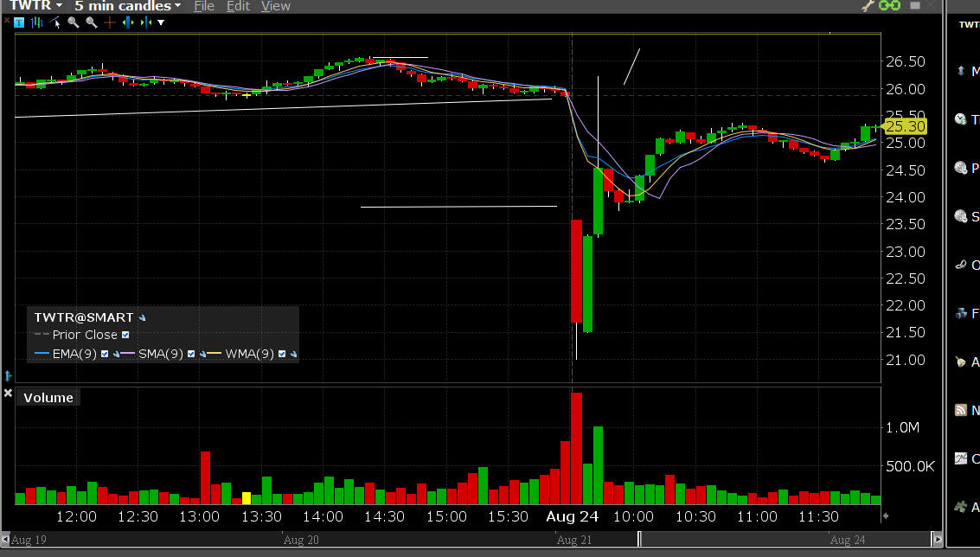This screenshot has width=980, height=557.
Task: Expand the white toolbar overflow arrow
Action: tap(160, 22)
